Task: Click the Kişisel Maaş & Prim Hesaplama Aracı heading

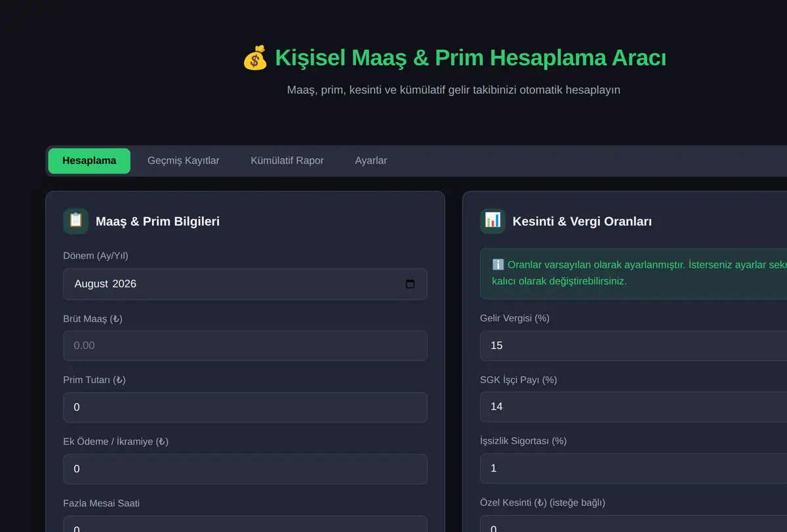Action: (x=470, y=58)
